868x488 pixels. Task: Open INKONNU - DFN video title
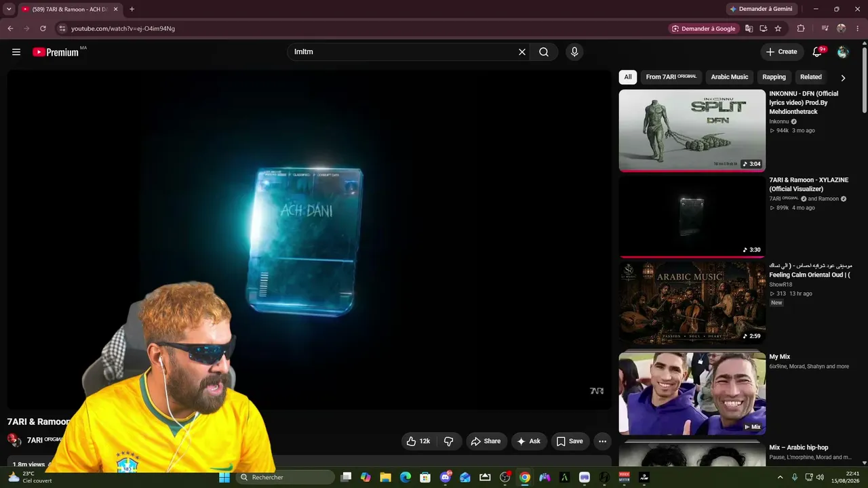804,102
